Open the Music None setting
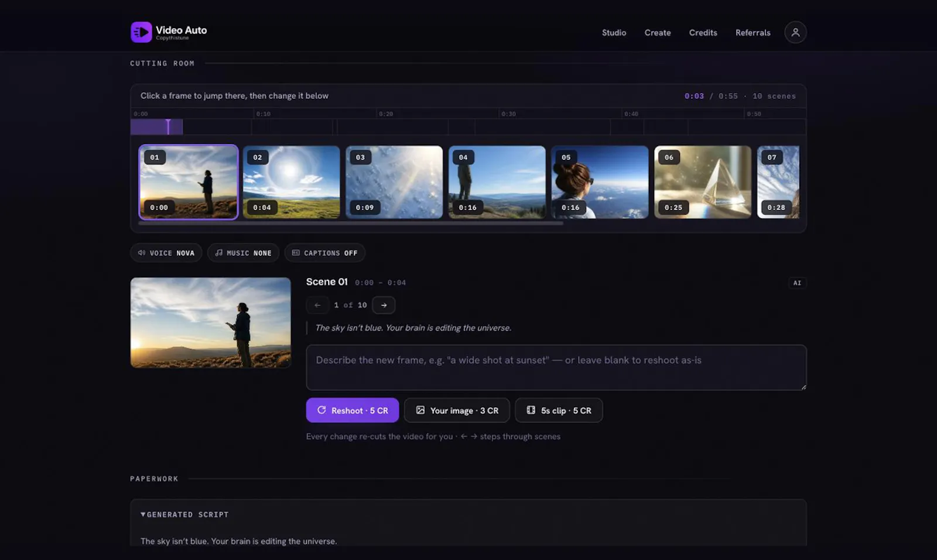 click(243, 253)
